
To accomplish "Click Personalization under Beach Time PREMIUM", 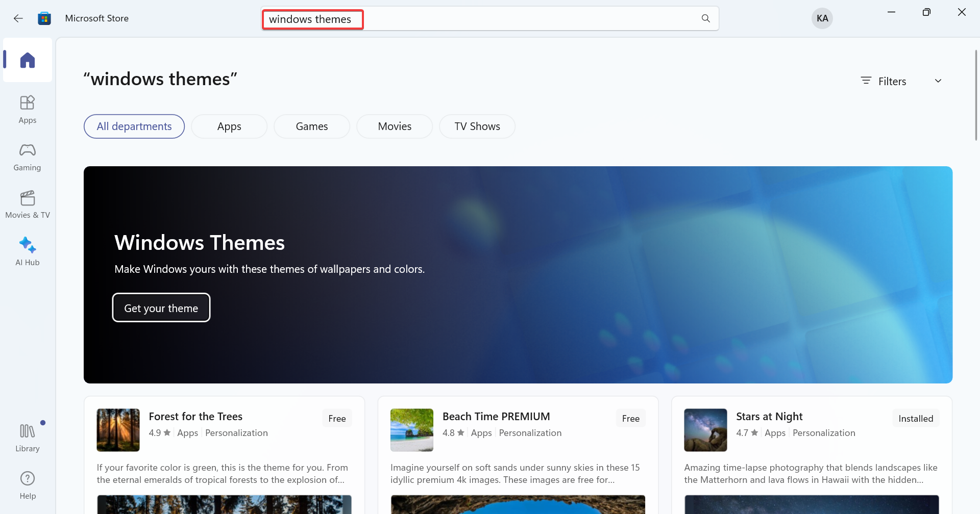I will 530,433.
